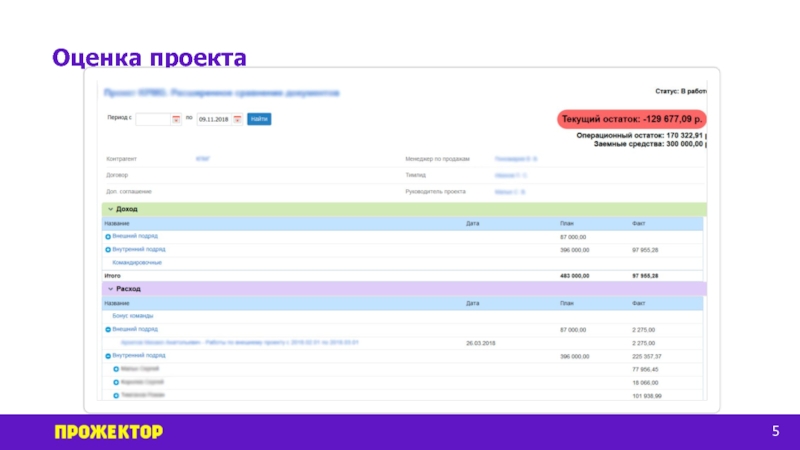The image size is (800, 450).
Task: Collapse Внутренний подряд icon in Расход section
Action: coord(108,356)
